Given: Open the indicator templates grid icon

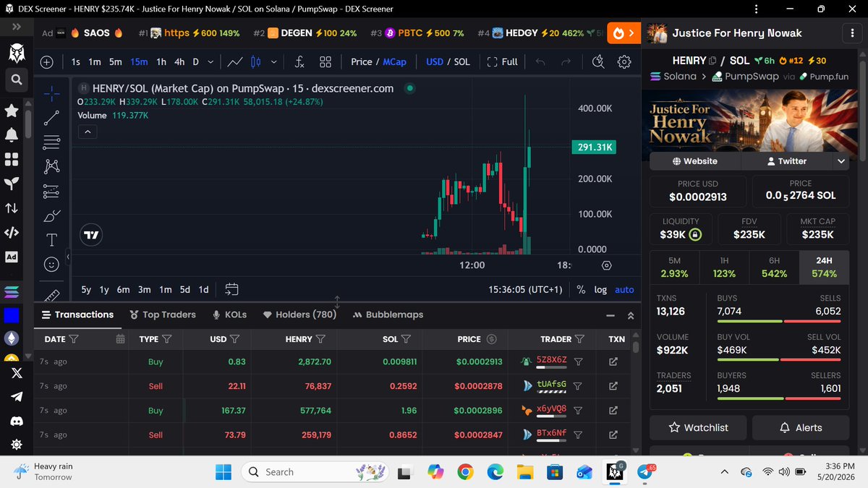Looking at the screenshot, I should pyautogui.click(x=325, y=61).
